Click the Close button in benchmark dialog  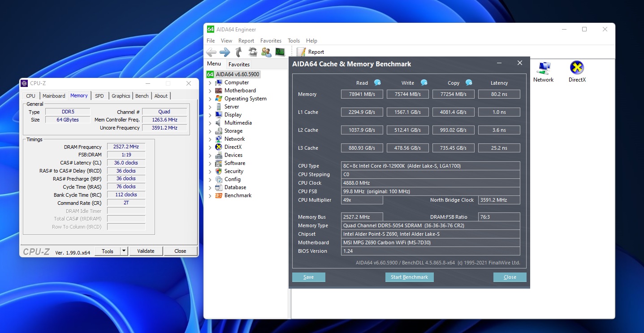pos(510,277)
